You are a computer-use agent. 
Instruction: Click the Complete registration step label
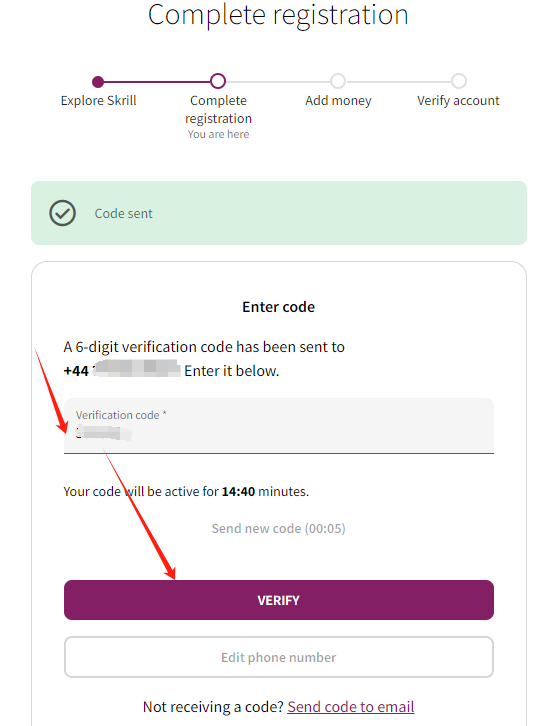tap(219, 109)
